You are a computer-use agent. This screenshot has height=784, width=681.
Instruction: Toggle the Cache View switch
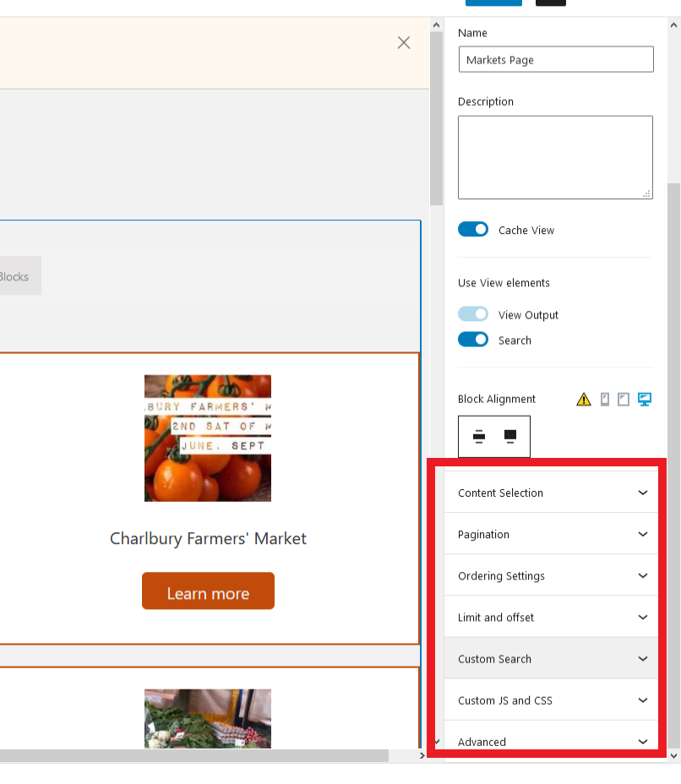[x=473, y=230]
